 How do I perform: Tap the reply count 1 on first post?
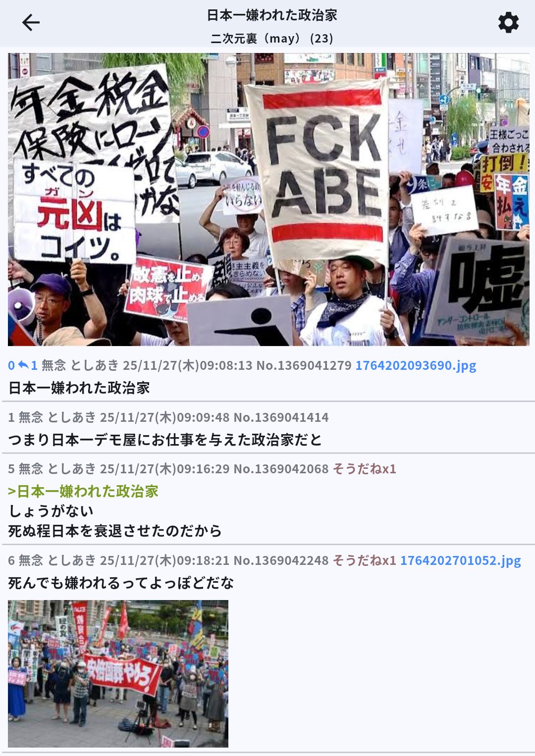pyautogui.click(x=34, y=365)
